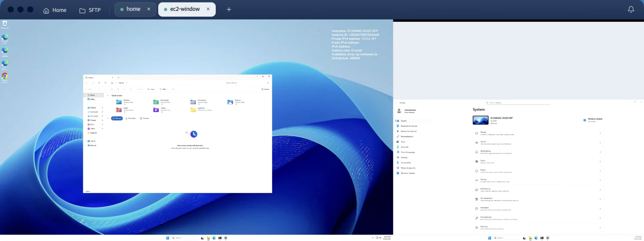Open the System32 folder in Quick access
This screenshot has height=241, width=644.
click(x=201, y=110)
